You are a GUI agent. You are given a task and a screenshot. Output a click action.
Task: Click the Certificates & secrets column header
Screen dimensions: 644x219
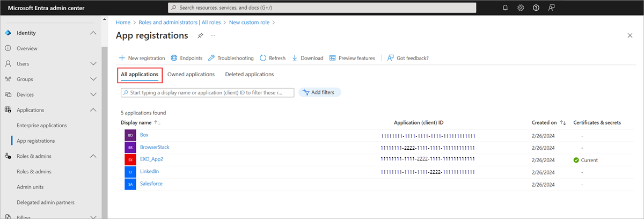597,122
